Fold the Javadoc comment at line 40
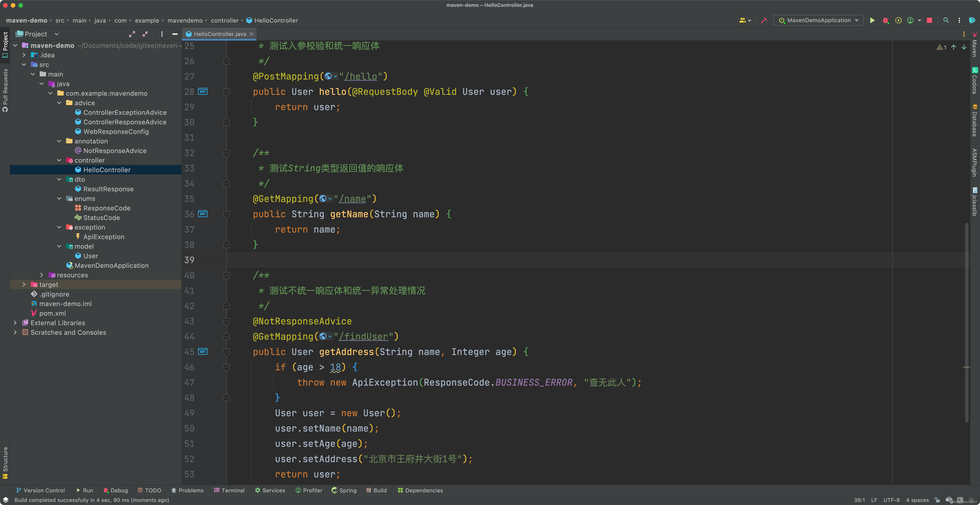The height and width of the screenshot is (505, 980). coord(226,275)
